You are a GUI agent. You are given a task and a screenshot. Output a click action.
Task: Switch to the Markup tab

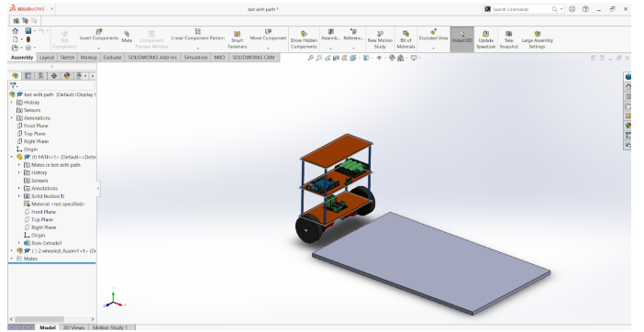tap(89, 58)
